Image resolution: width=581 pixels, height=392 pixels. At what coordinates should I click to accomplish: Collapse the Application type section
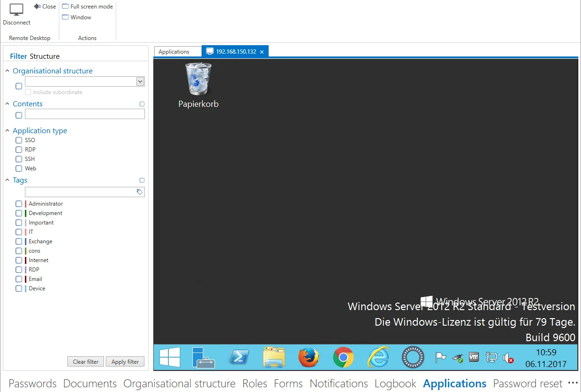tap(8, 131)
